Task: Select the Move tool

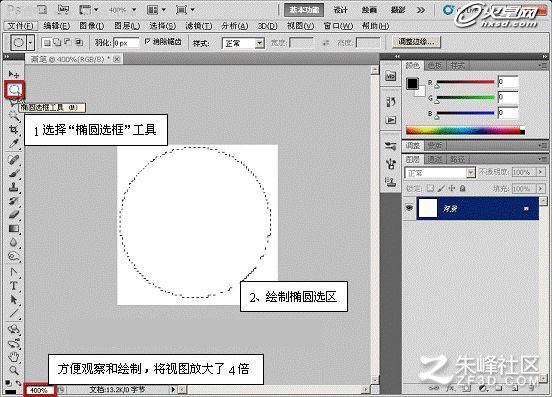Action: [x=14, y=74]
